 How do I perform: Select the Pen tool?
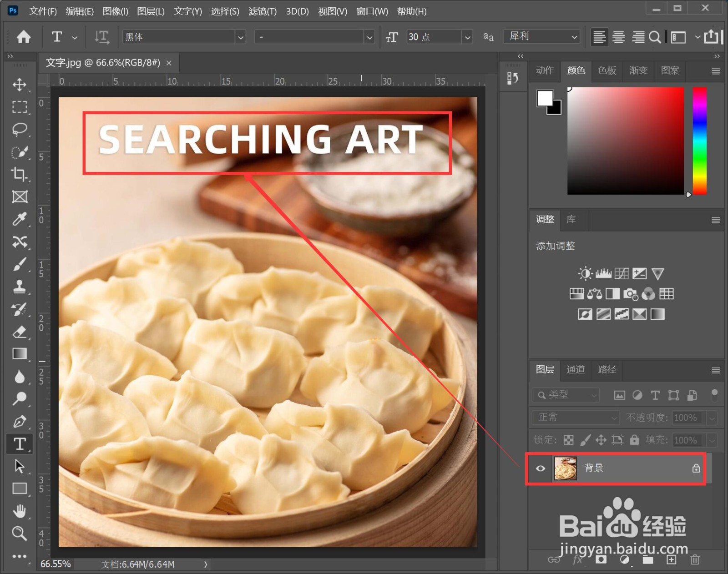(19, 421)
